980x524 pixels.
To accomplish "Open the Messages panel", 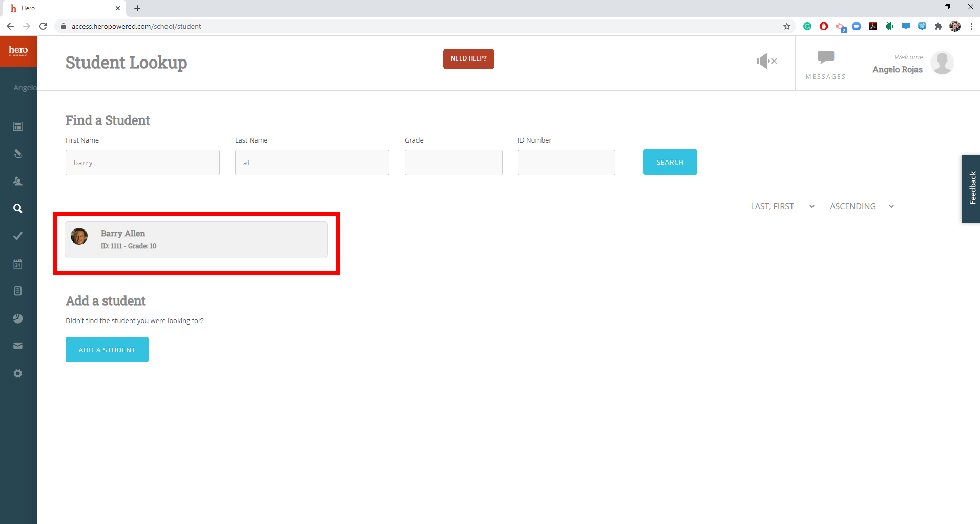I will click(x=825, y=64).
